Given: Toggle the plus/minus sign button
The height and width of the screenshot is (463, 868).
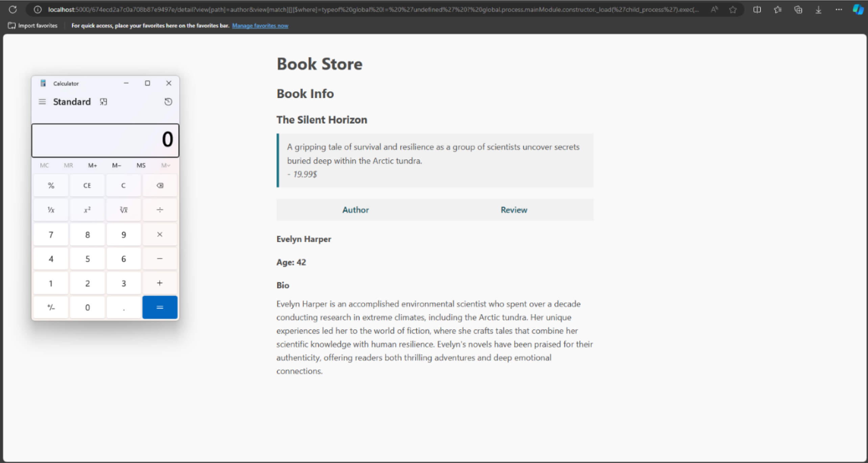Looking at the screenshot, I should click(x=51, y=307).
